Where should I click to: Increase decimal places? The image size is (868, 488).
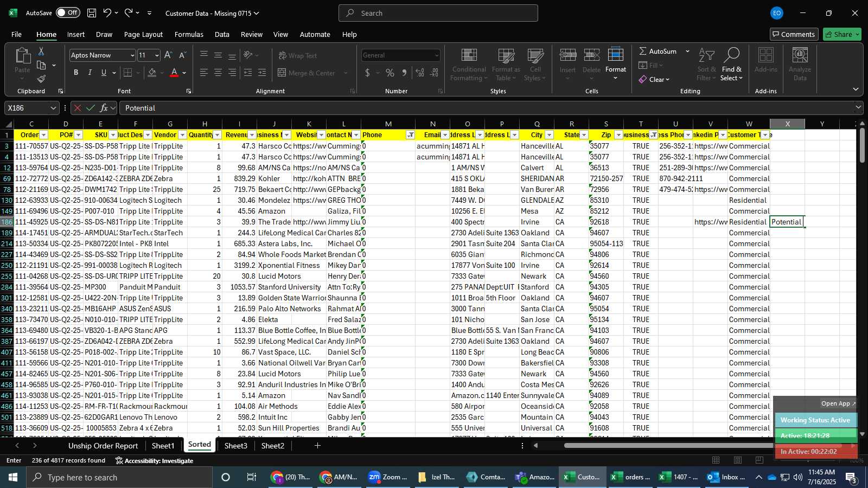[x=420, y=73]
